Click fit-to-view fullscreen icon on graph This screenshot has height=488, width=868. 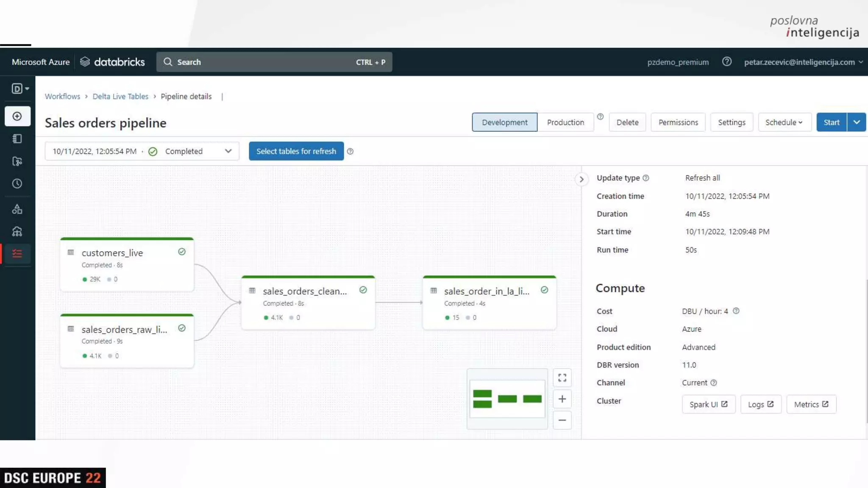pos(562,377)
